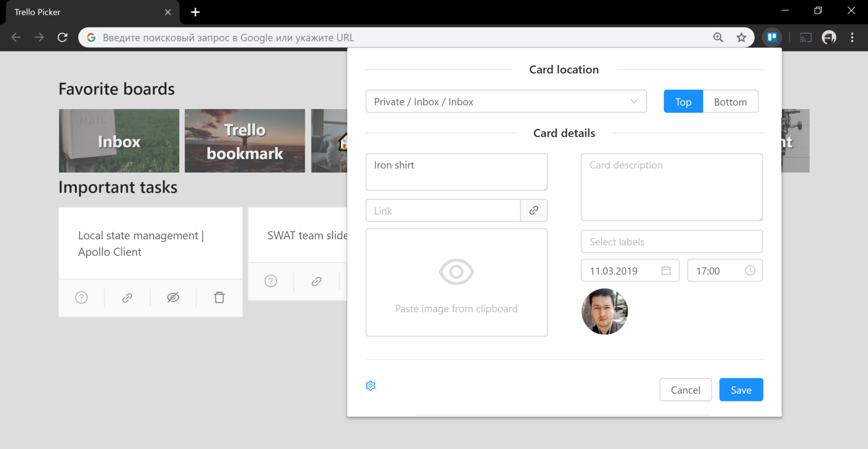Screen dimensions: 868x449
Task: Click the link attach icon beside Link field
Action: click(534, 210)
